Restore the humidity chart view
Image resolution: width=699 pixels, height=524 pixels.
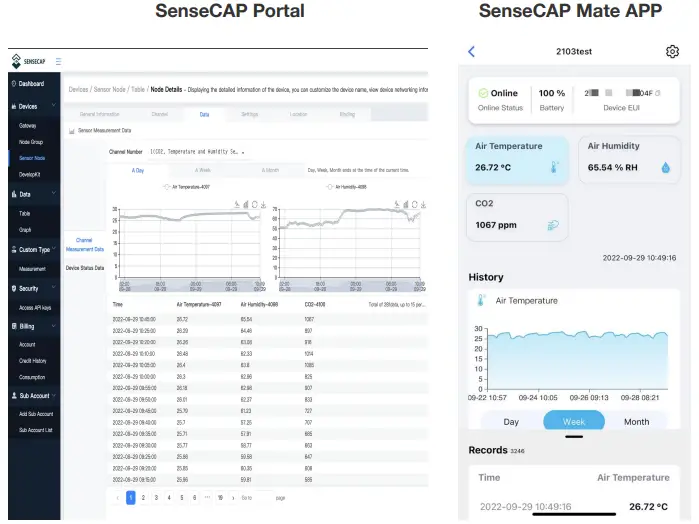point(415,204)
